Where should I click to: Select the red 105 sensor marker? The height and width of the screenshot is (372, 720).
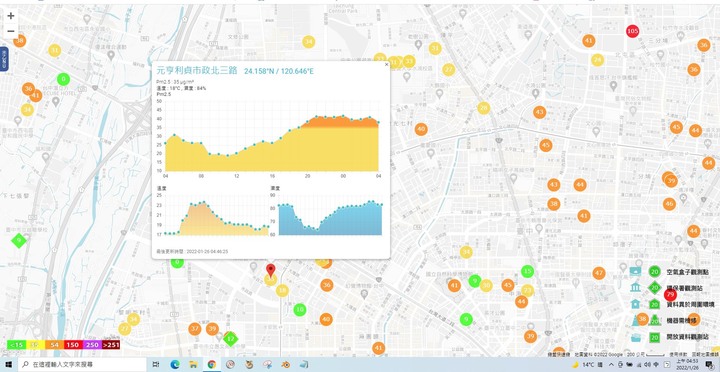(632, 31)
